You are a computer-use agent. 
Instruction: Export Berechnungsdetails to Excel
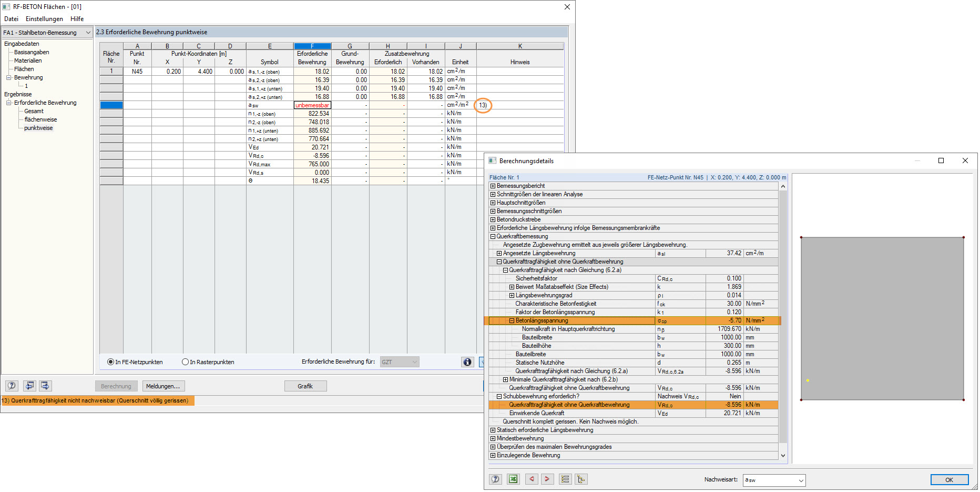(513, 479)
